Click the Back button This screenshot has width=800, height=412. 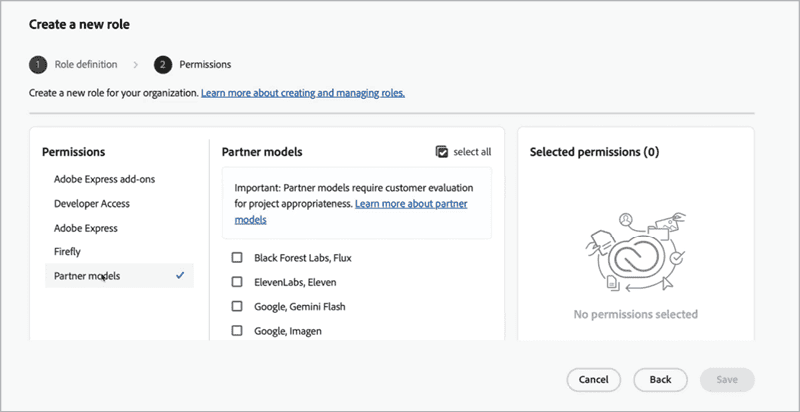pos(660,380)
